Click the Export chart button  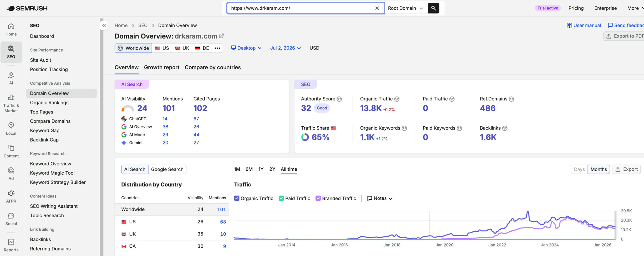pos(626,169)
